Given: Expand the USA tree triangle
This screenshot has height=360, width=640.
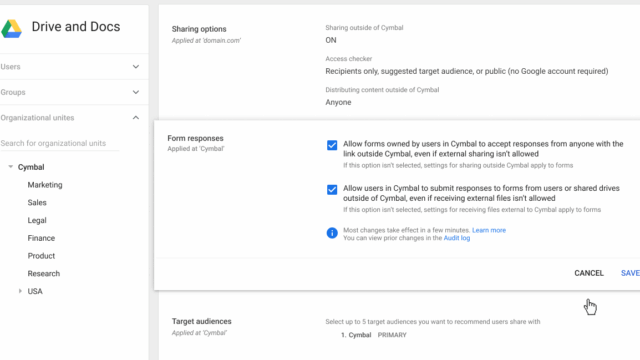Looking at the screenshot, I should [20, 291].
